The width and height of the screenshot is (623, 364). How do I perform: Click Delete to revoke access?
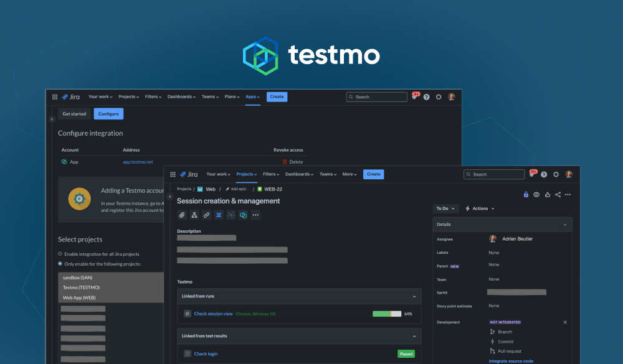[x=296, y=162]
